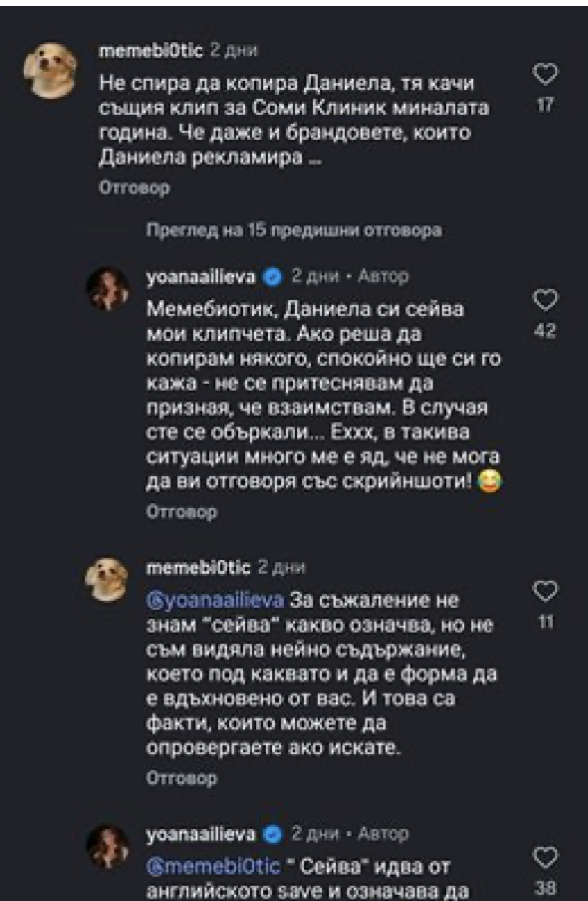This screenshot has height=901, width=588.
Task: Open memebi0tic username on second reply
Action: (x=199, y=567)
